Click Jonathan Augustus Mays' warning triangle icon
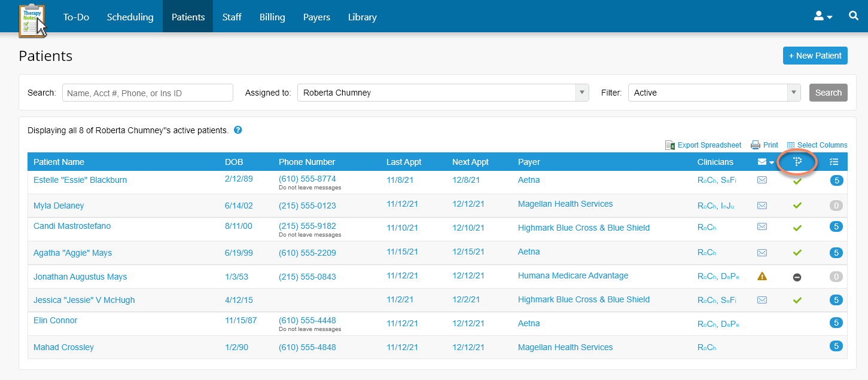 (762, 276)
